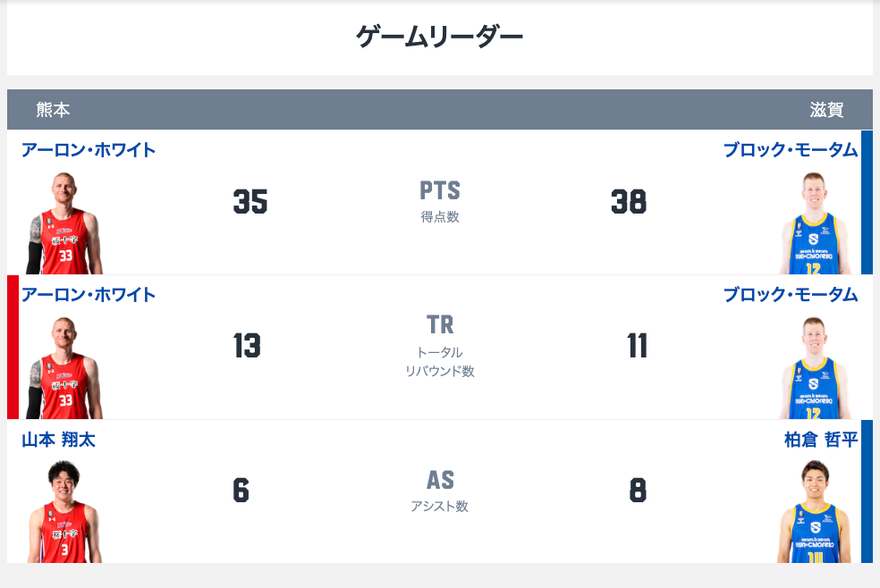
Task: Click the ゲームリーダー heading
Action: (x=439, y=38)
